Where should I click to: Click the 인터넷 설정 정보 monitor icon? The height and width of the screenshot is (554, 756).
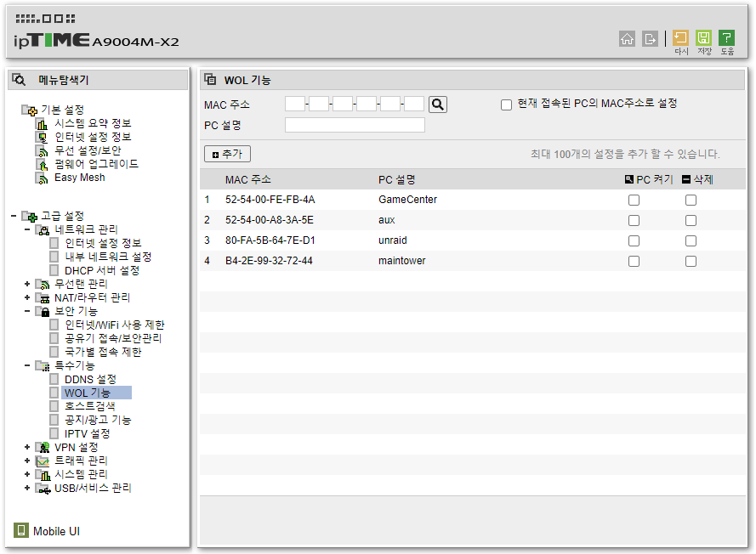tap(42, 138)
